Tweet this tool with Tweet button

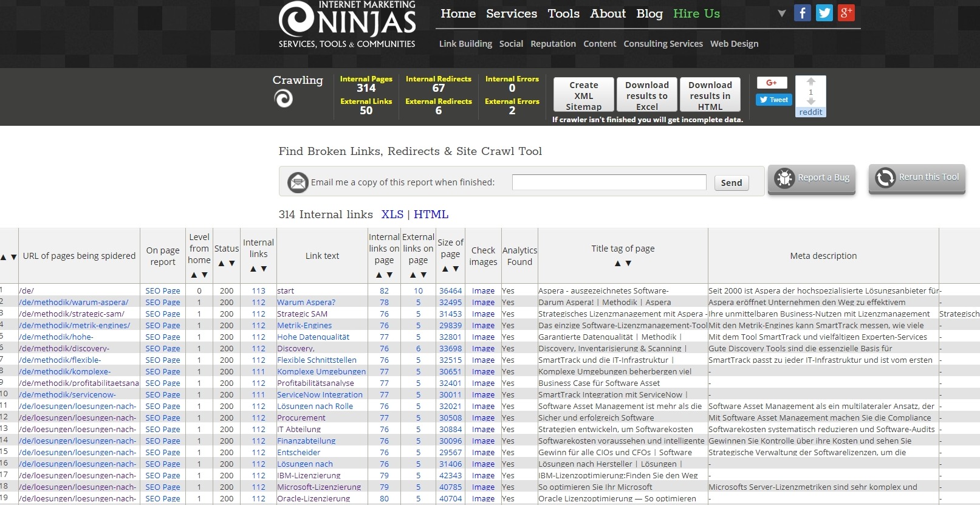pos(774,100)
